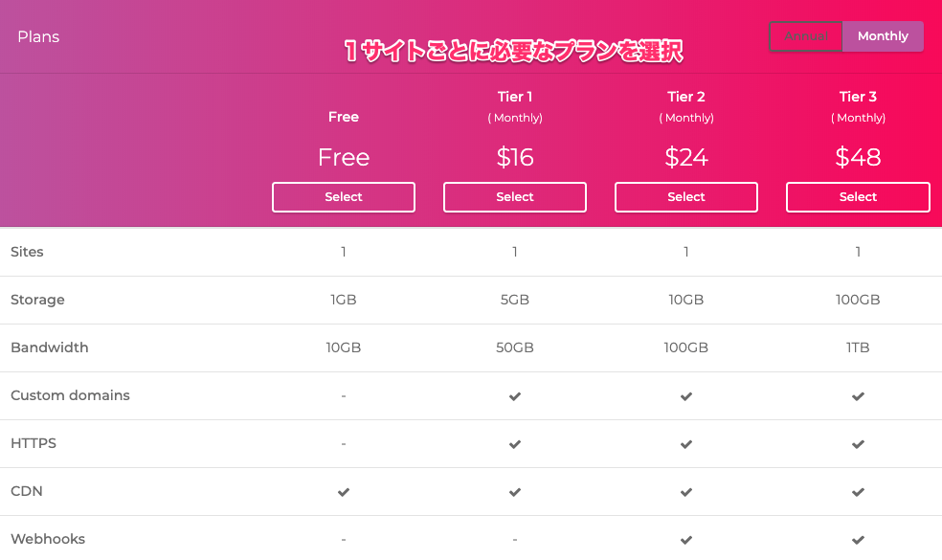Click the Tier 3 100GB storage value

(858, 300)
